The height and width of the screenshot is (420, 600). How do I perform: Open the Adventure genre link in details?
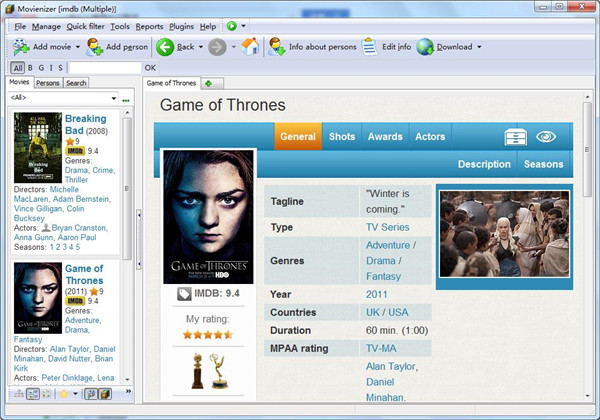click(x=388, y=245)
